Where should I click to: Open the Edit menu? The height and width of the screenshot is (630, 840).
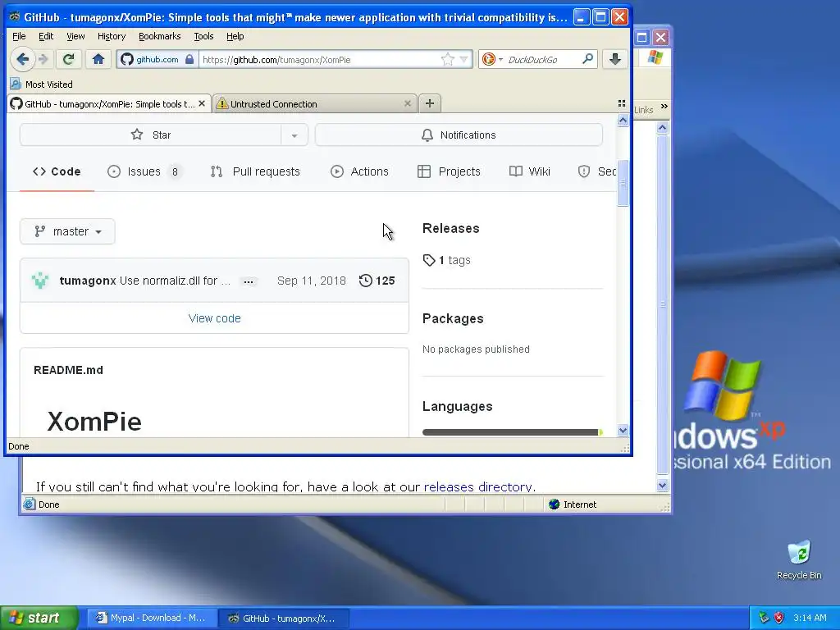point(46,36)
